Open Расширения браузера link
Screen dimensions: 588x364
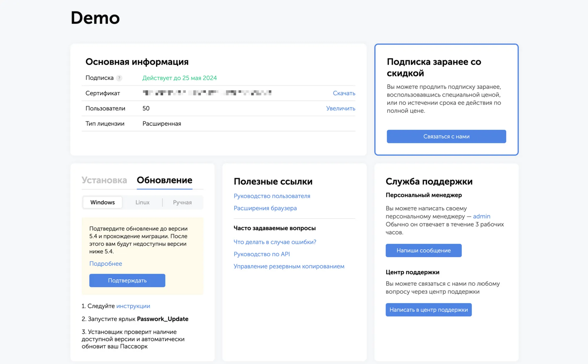click(x=265, y=208)
